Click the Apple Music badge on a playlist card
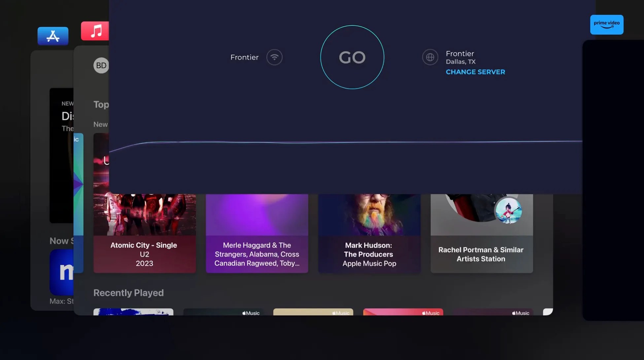The height and width of the screenshot is (360, 644). (x=251, y=313)
